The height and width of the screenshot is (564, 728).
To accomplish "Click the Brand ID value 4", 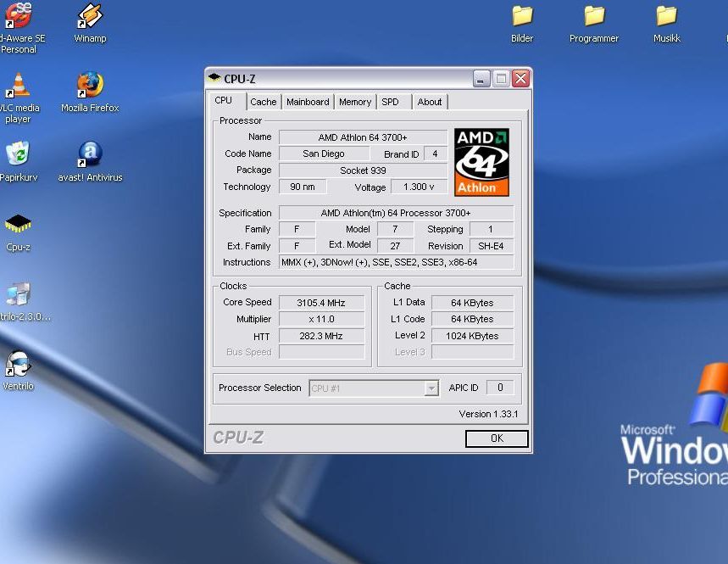I will click(435, 154).
